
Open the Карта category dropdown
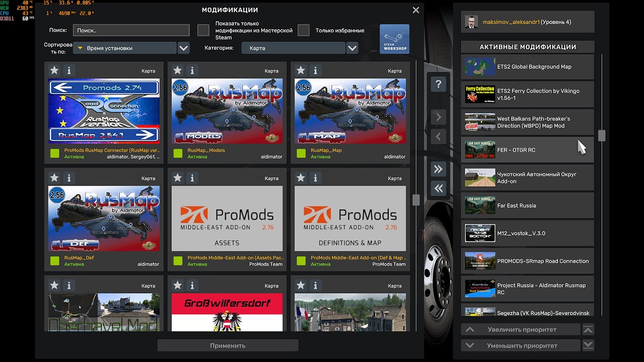pos(293,48)
